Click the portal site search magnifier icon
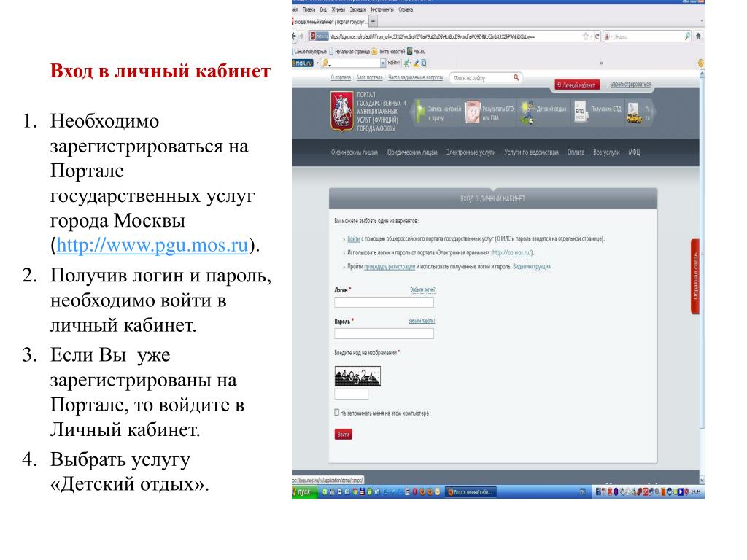Image resolution: width=747 pixels, height=560 pixels. tap(516, 77)
